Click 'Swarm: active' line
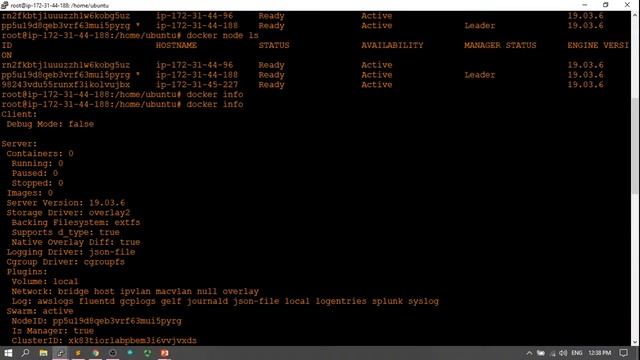This screenshot has height=360, width=640. 40,311
